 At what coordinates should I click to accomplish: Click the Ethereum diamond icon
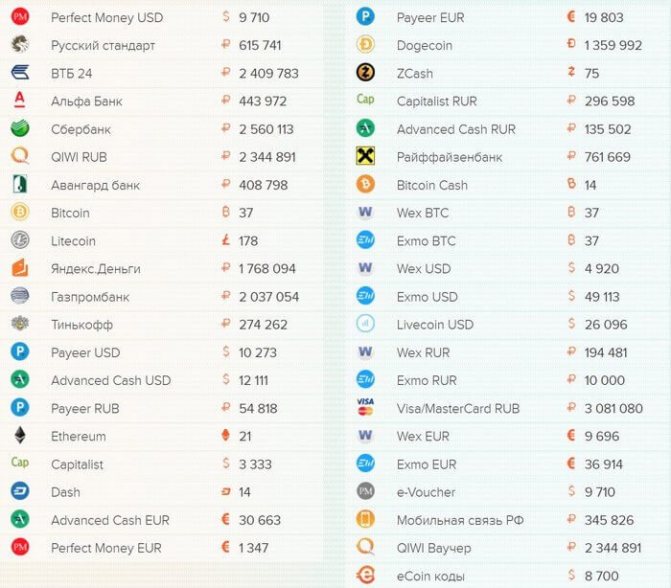point(20,436)
